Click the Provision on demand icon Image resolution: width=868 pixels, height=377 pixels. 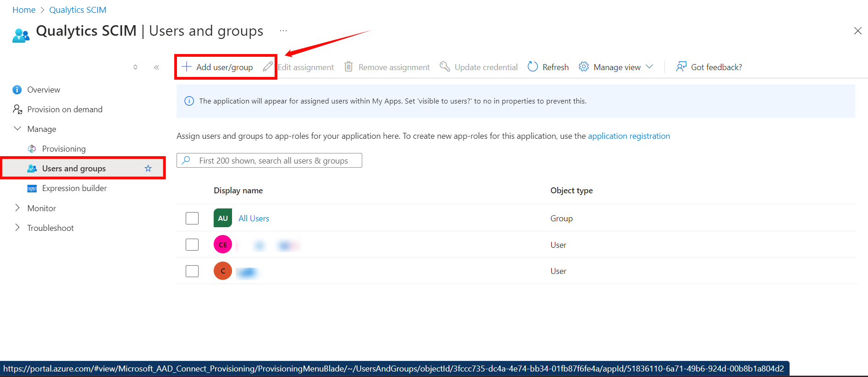[17, 109]
